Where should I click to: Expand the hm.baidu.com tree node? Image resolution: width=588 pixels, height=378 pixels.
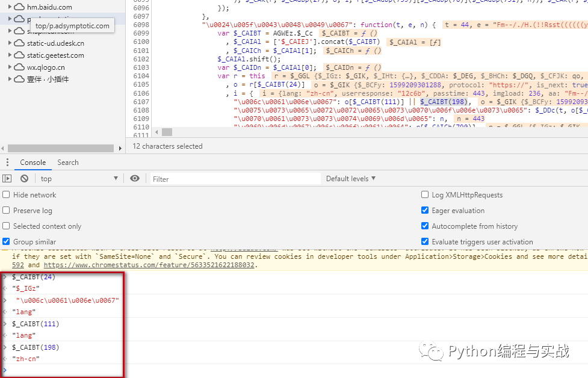10,7
